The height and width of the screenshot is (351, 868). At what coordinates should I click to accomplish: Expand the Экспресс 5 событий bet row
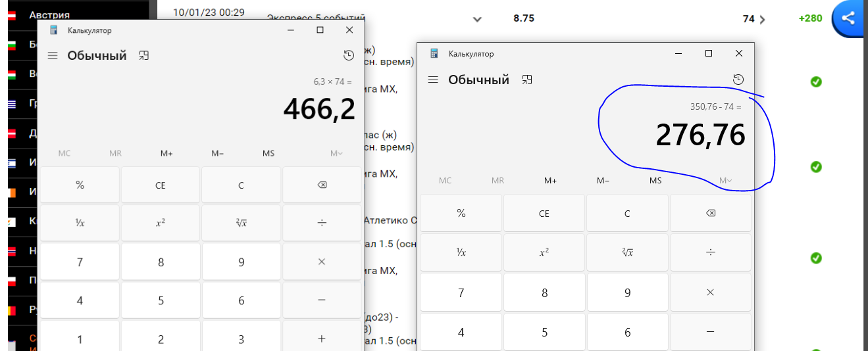pyautogui.click(x=477, y=19)
